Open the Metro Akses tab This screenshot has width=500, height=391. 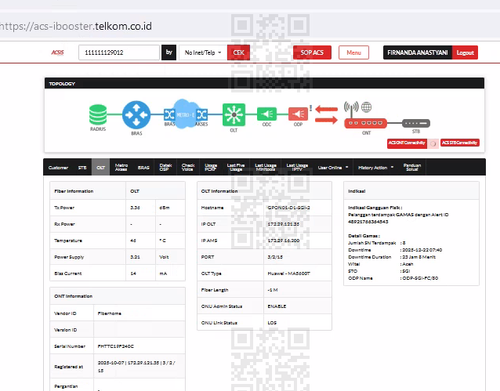(121, 167)
